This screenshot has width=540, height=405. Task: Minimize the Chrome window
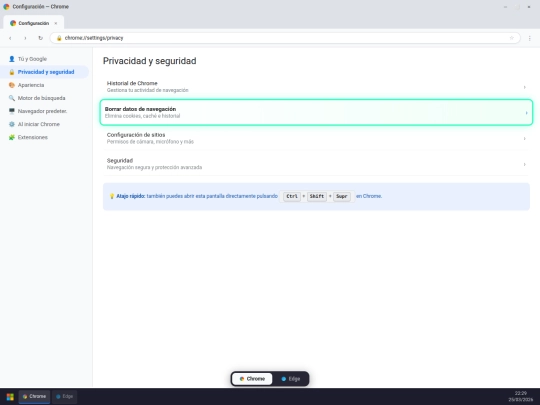[x=505, y=7]
